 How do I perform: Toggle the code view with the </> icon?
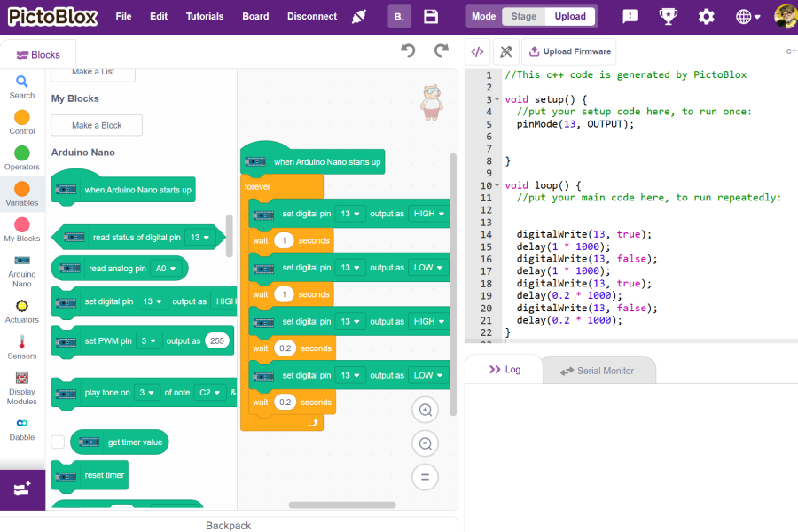point(477,51)
